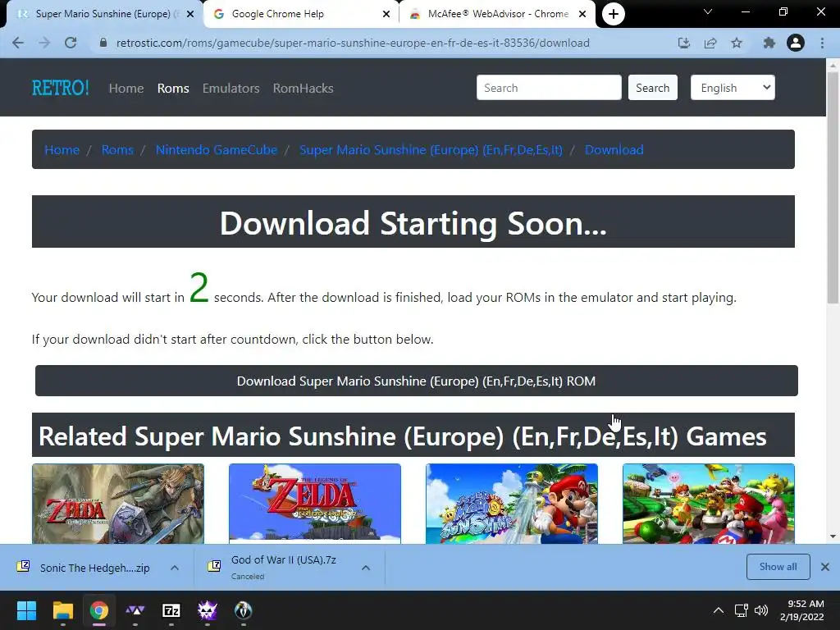Open RomHacks in the site navigation
This screenshot has width=840, height=630.
click(304, 89)
